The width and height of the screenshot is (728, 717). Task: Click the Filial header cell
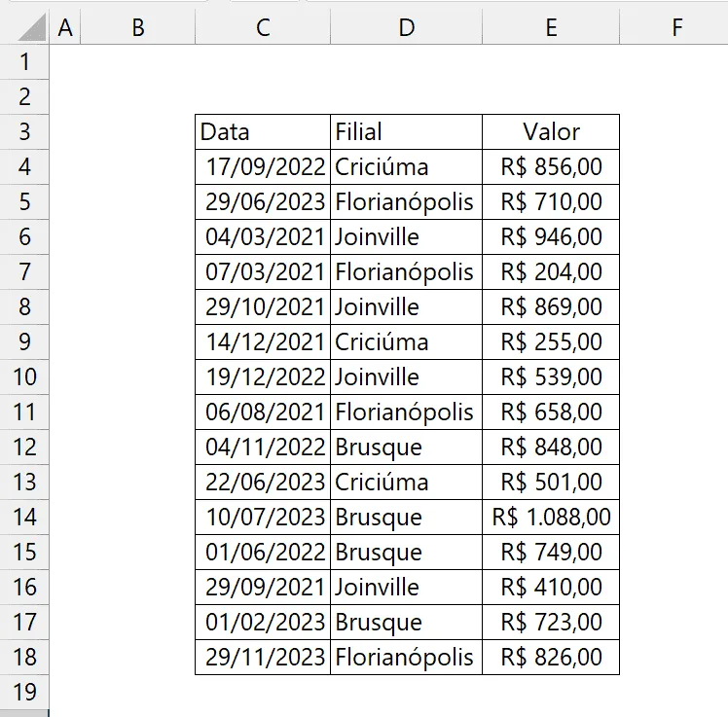[x=406, y=131]
